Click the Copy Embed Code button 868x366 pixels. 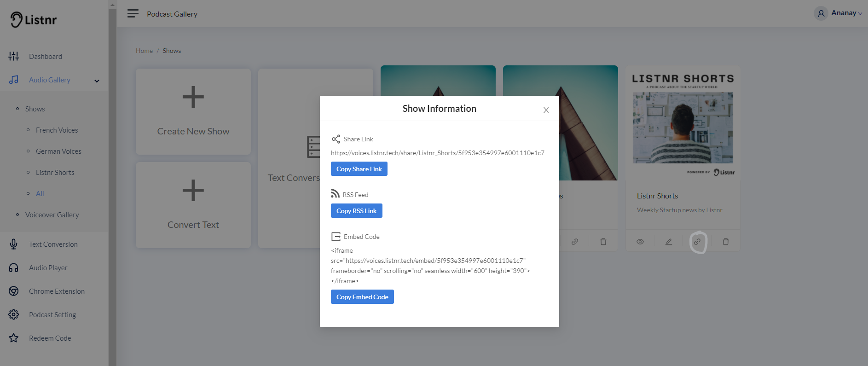pos(362,297)
